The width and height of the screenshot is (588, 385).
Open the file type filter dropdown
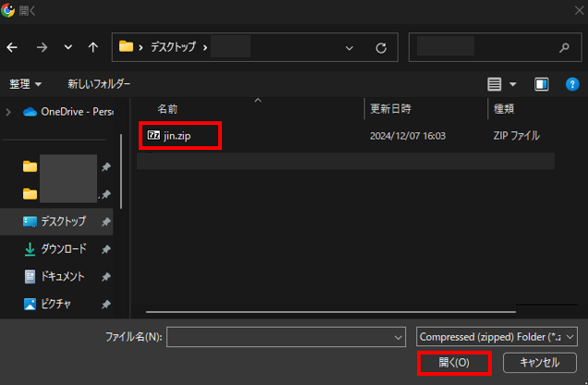[496, 337]
